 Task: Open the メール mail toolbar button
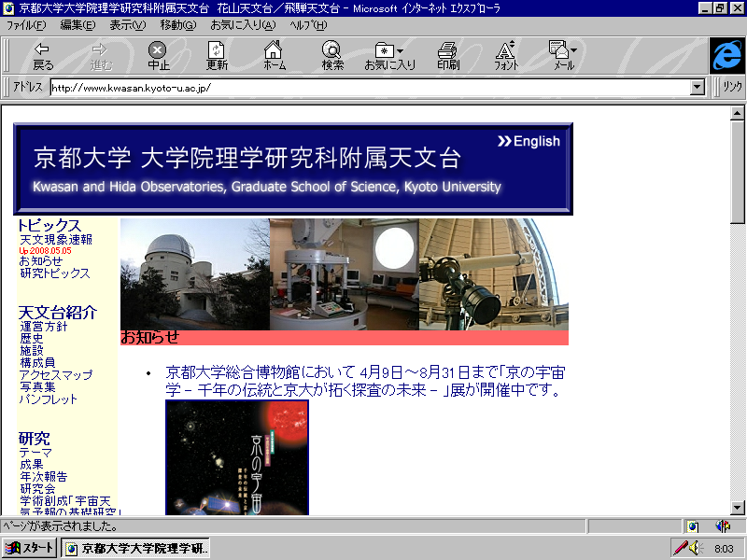pyautogui.click(x=564, y=56)
